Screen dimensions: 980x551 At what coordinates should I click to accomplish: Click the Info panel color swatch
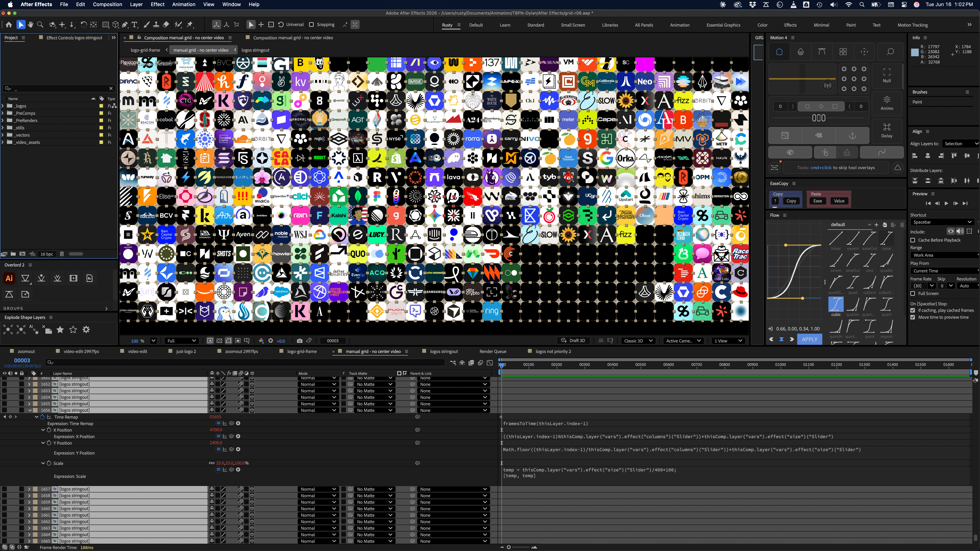[x=915, y=52]
